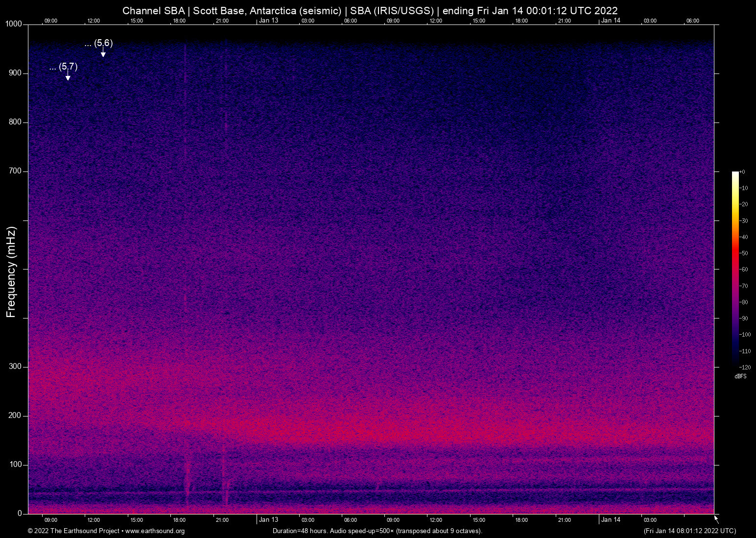This screenshot has height=538, width=756.
Task: Click the dBFS label under the colorbar
Action: click(741, 376)
